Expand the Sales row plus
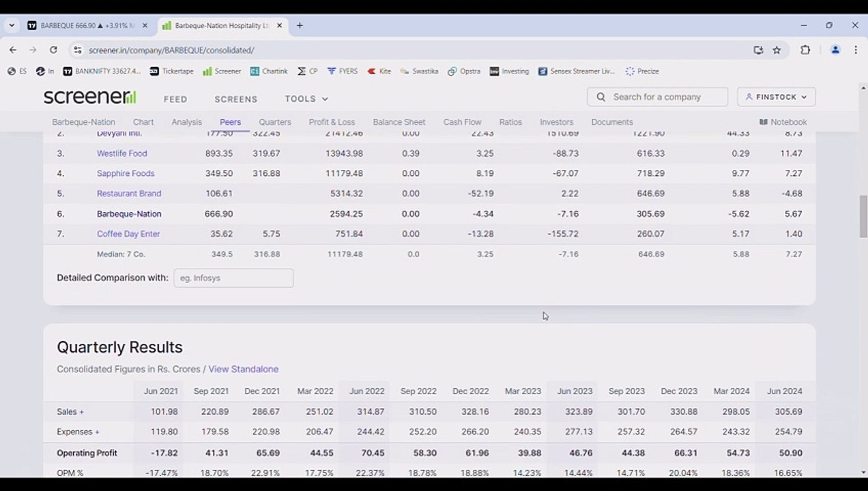868x491 pixels. (x=81, y=412)
